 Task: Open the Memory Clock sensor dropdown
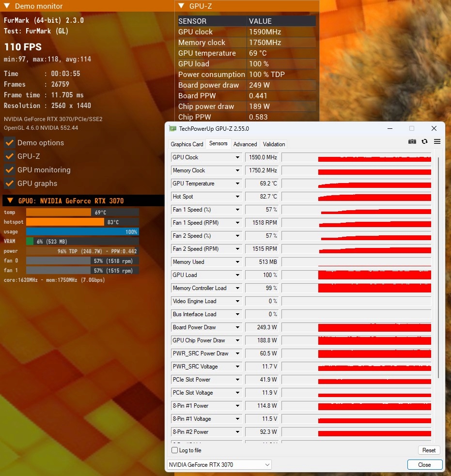(237, 170)
